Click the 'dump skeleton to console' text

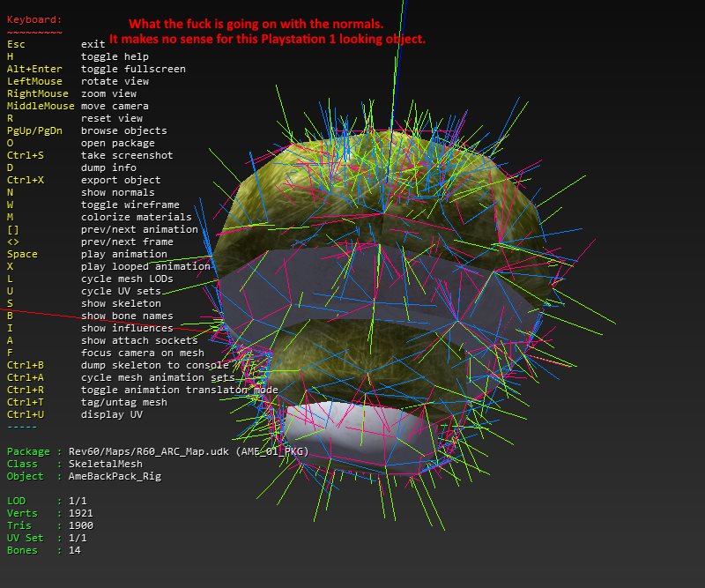click(x=155, y=365)
